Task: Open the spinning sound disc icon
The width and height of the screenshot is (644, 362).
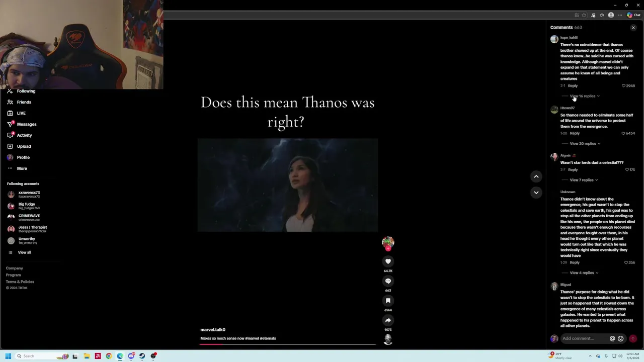Action: tap(388, 340)
